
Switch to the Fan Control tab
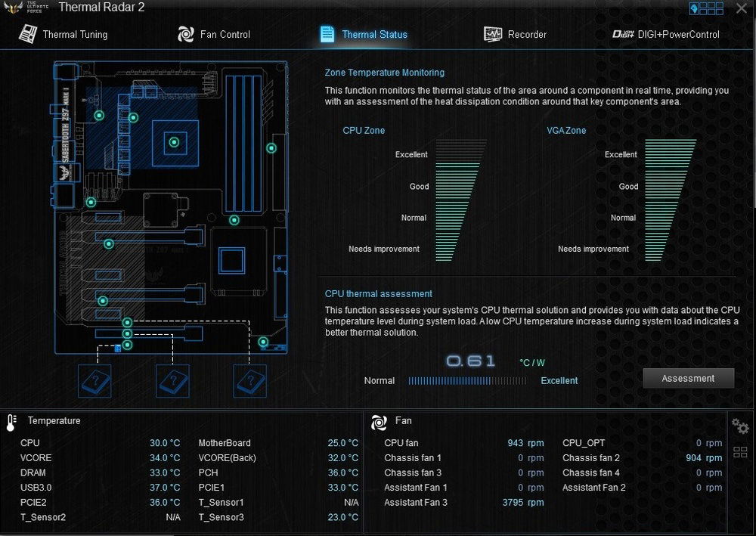[x=214, y=34]
